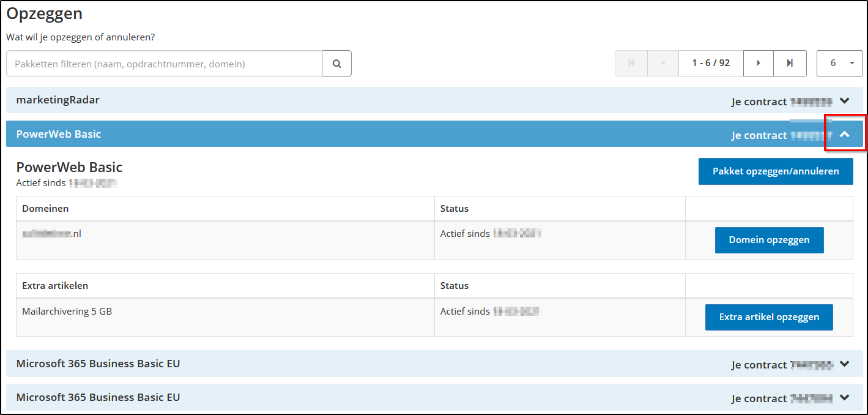The width and height of the screenshot is (868, 415).
Task: Click the Domeinen column header
Action: pos(45,209)
